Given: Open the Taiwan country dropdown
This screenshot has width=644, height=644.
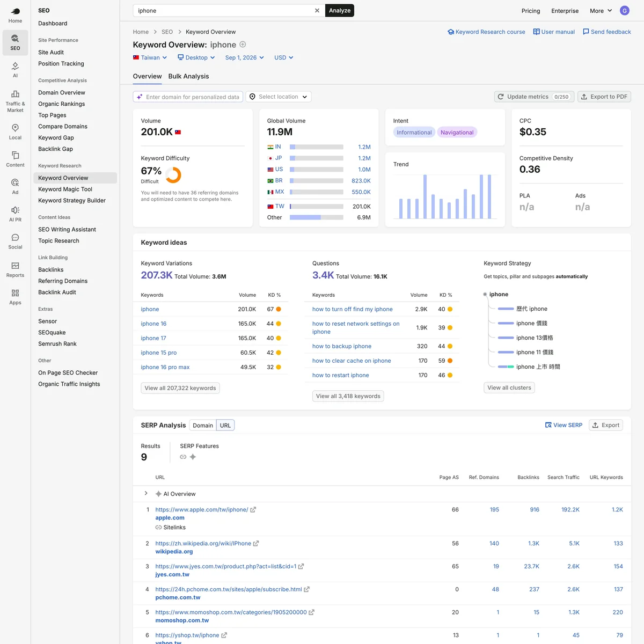Looking at the screenshot, I should point(150,57).
